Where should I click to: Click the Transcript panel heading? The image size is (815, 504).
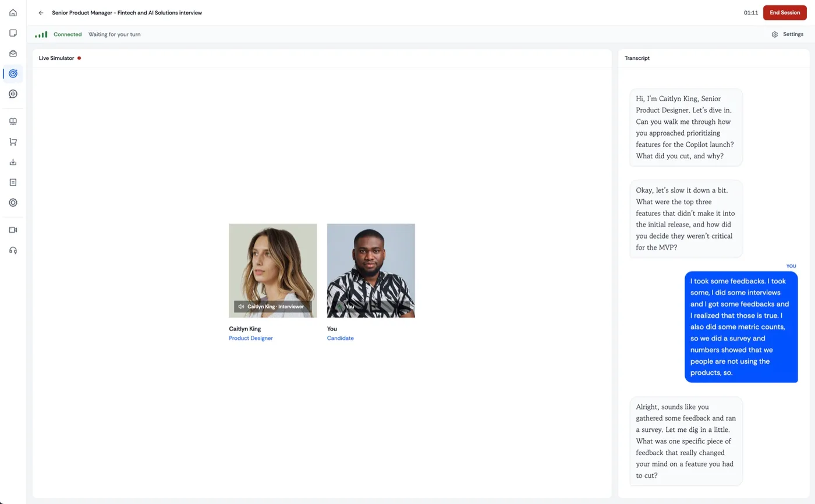coord(637,58)
